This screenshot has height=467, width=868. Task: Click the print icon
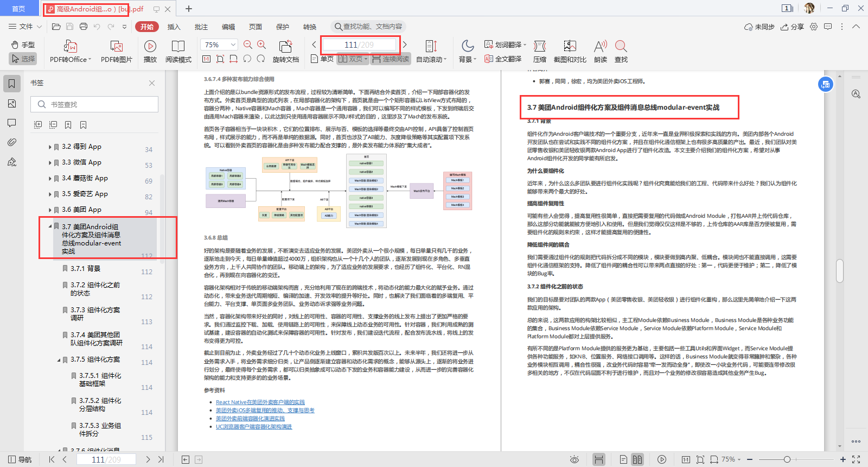[83, 26]
